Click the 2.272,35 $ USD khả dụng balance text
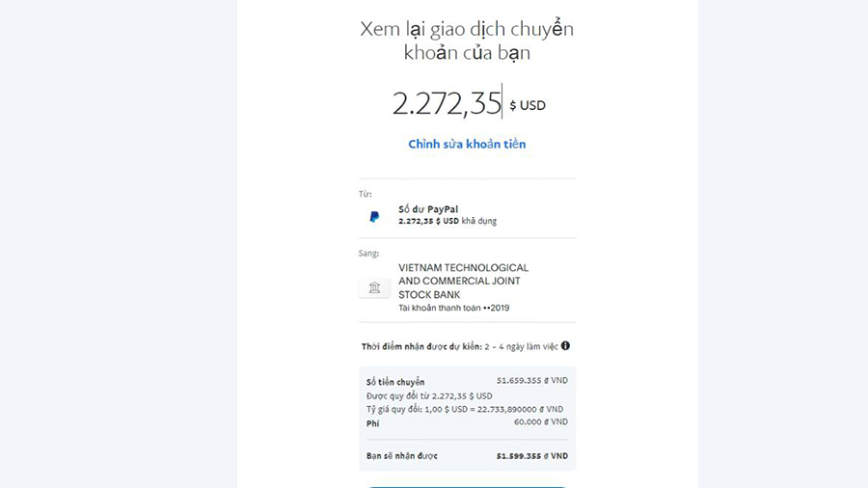The height and width of the screenshot is (488, 868). pyautogui.click(x=448, y=221)
